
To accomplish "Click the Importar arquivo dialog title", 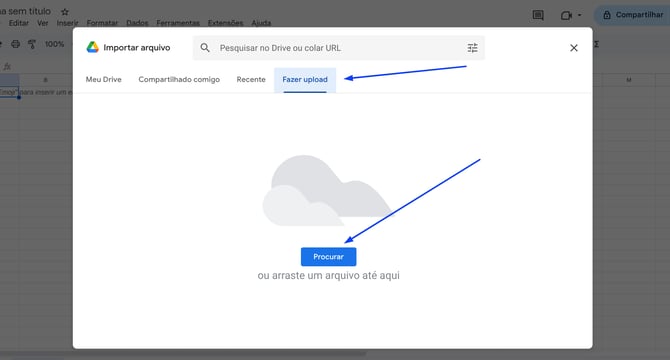I will (137, 48).
